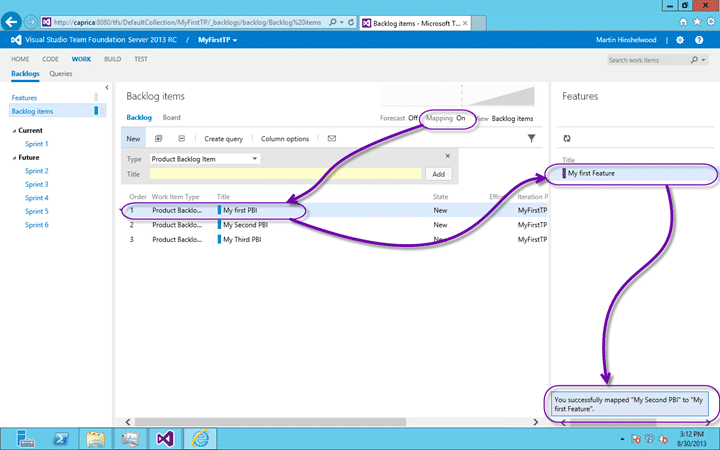Open the Features backlog link

tap(24, 98)
